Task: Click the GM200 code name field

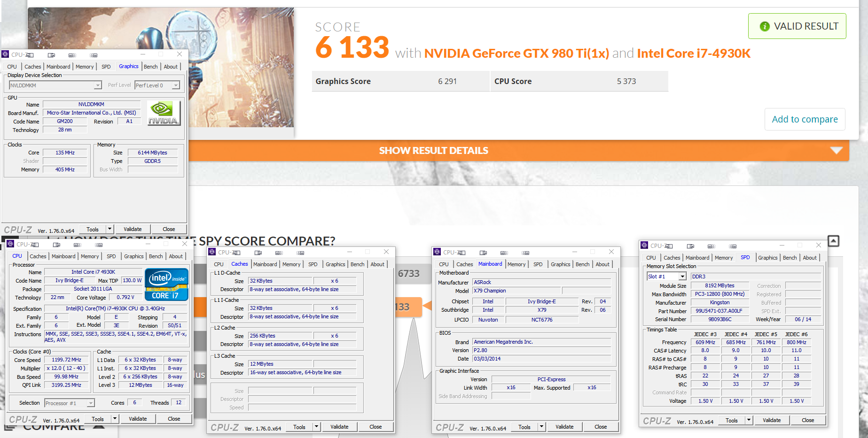Action: 65,121
